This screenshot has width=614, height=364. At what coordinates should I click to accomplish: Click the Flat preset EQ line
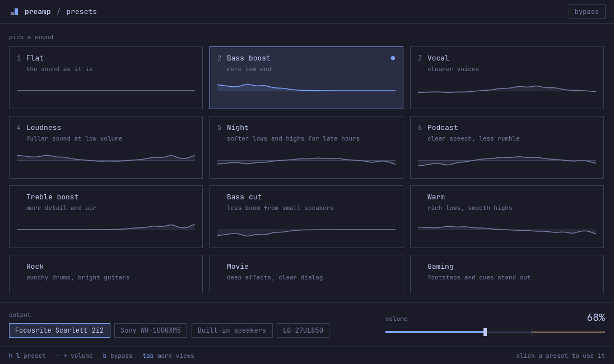pos(106,91)
